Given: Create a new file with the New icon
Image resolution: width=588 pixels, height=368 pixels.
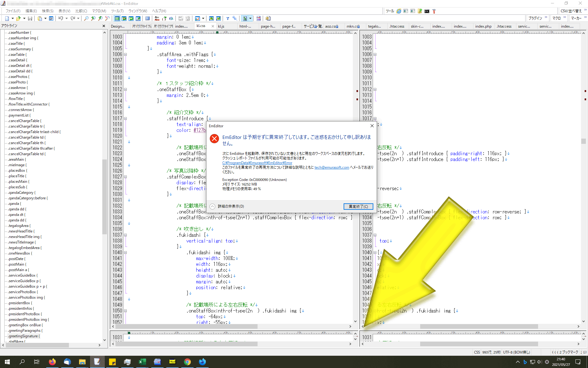Looking at the screenshot, I should click(x=7, y=18).
